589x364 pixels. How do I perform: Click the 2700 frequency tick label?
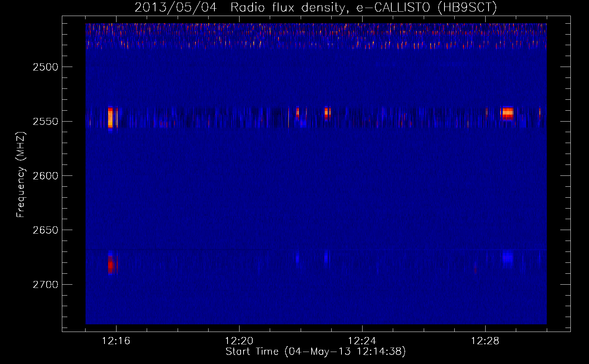coord(46,284)
